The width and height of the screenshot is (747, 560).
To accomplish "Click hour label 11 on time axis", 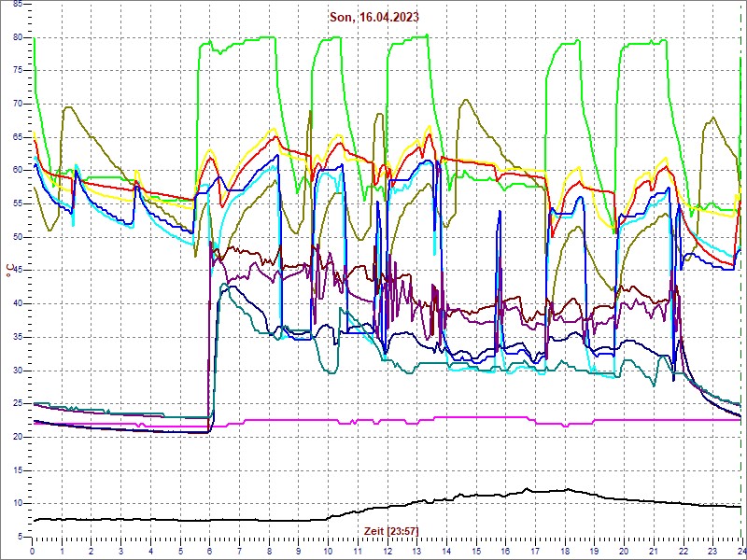I will [358, 551].
